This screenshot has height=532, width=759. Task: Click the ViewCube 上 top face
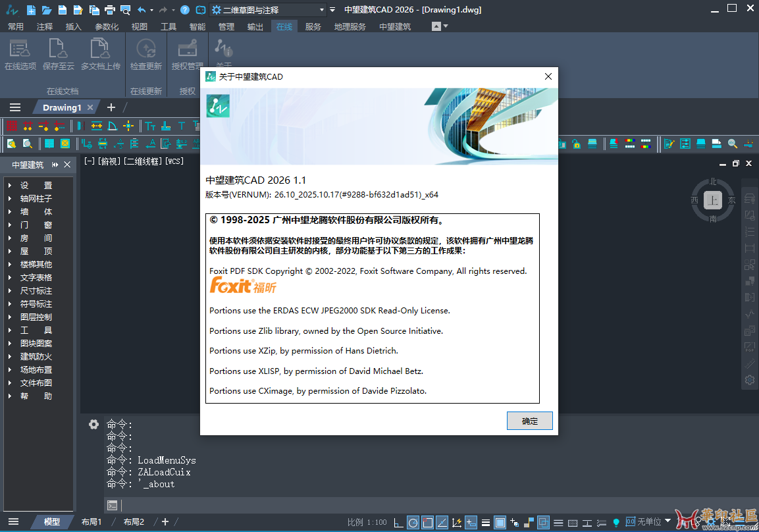click(712, 200)
